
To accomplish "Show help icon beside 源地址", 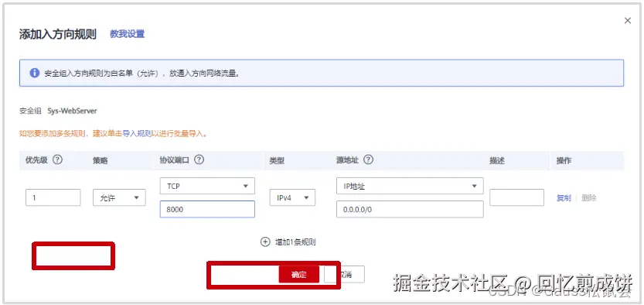I will pyautogui.click(x=368, y=160).
